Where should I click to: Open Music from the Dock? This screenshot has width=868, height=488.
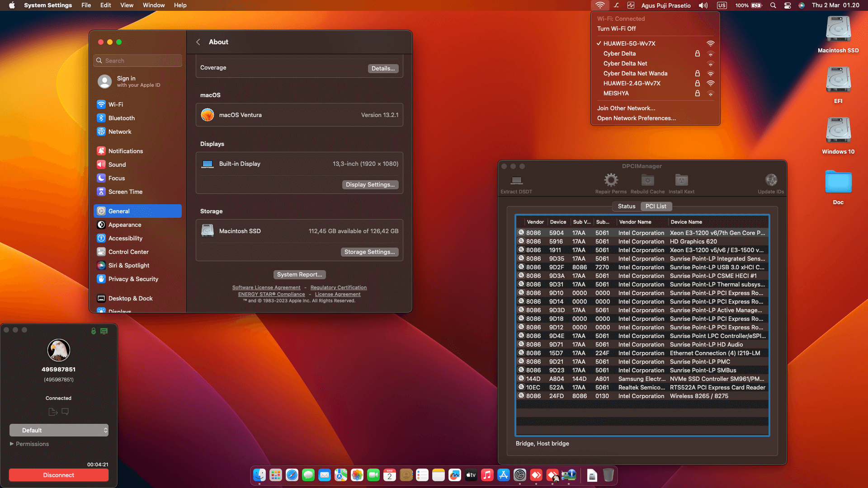pos(487,475)
